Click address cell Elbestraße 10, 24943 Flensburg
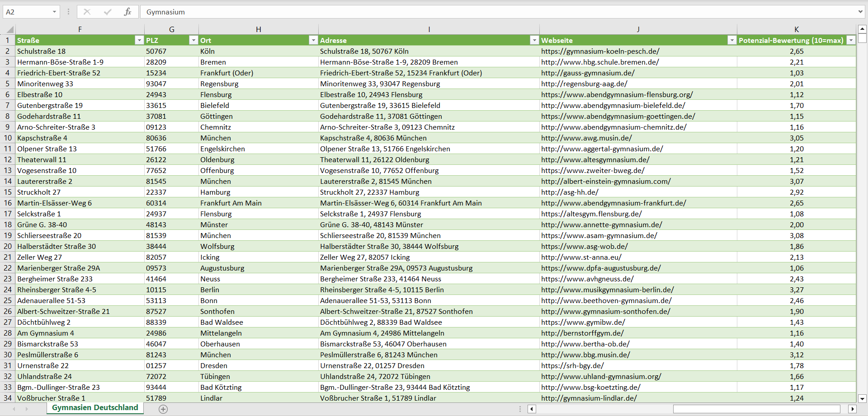The height and width of the screenshot is (416, 868). [429, 94]
